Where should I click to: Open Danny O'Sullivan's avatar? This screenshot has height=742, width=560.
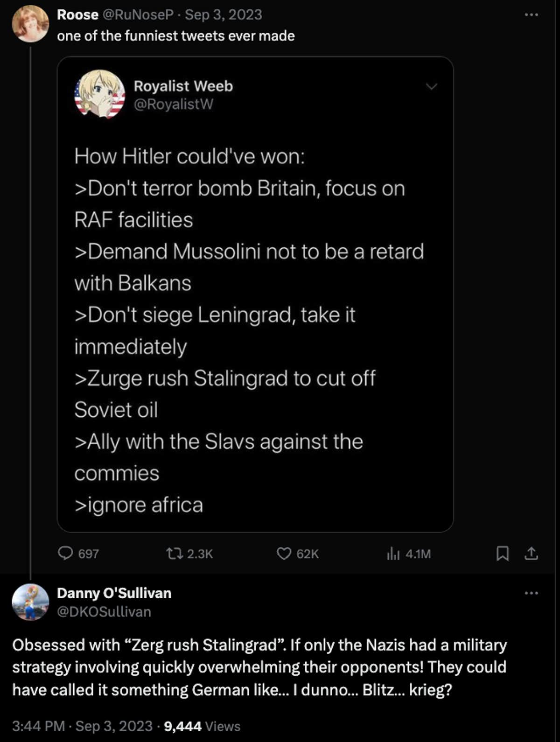coord(30,602)
